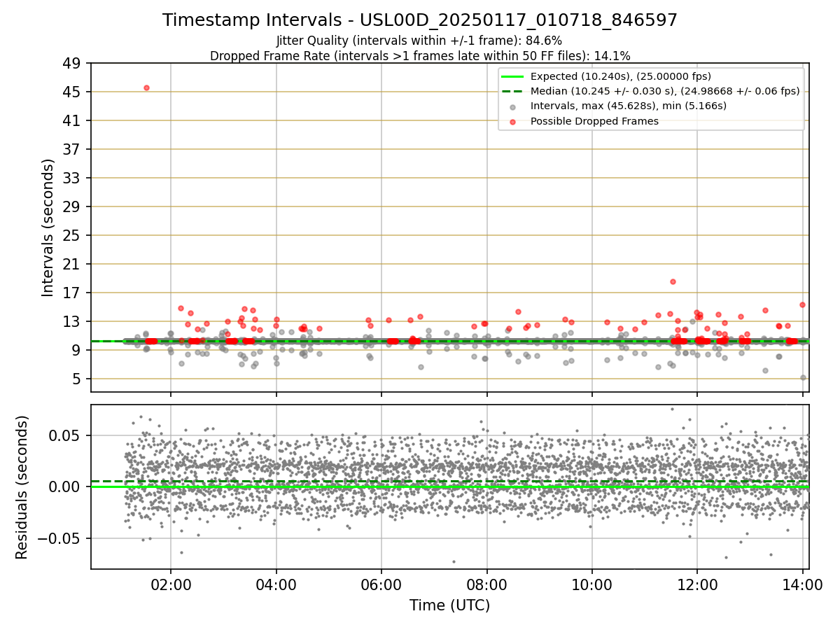Click the "Intervals (seconds)" y-axis label

click(x=48, y=227)
